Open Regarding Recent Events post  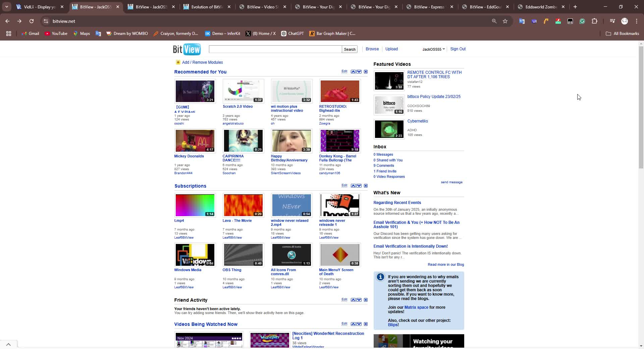point(397,203)
